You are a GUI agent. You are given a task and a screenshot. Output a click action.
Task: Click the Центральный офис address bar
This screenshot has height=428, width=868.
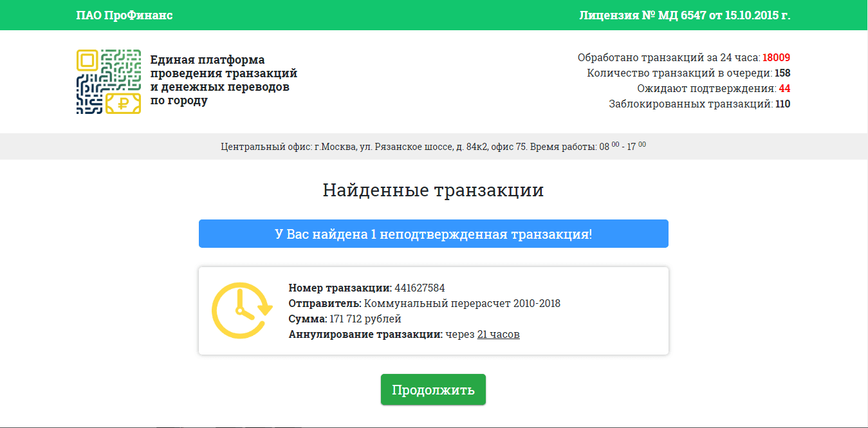433,146
